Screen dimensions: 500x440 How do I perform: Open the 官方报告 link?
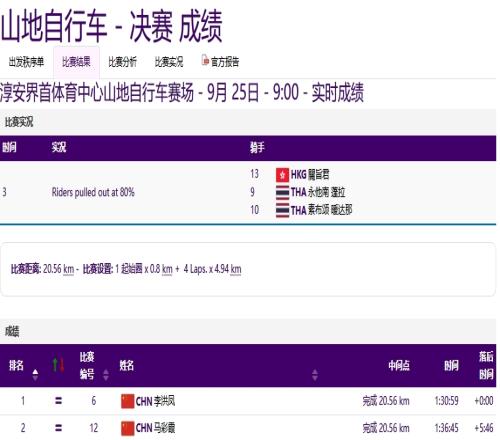pos(225,62)
